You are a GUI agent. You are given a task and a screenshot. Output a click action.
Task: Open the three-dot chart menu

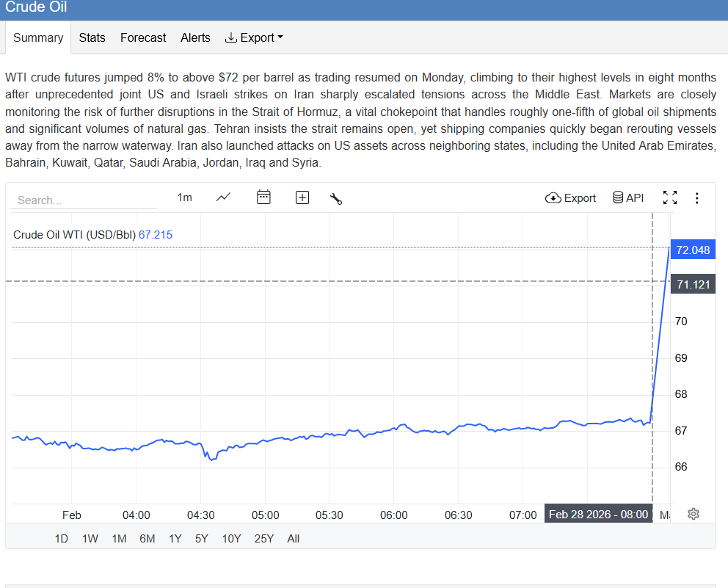point(697,198)
